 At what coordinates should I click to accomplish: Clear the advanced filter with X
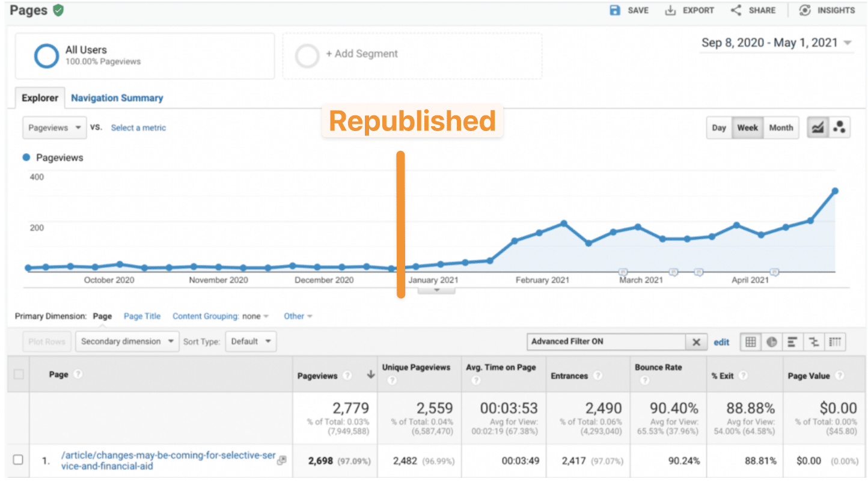pyautogui.click(x=696, y=342)
